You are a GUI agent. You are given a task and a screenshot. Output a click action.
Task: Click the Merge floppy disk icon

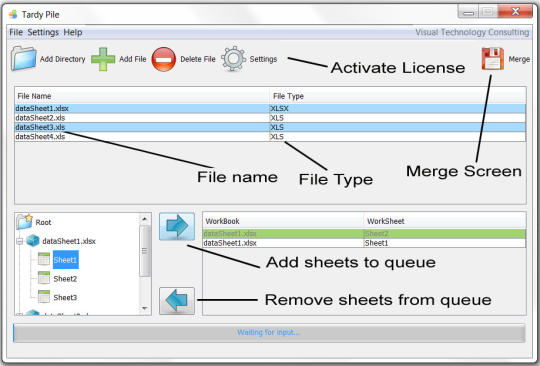(492, 59)
